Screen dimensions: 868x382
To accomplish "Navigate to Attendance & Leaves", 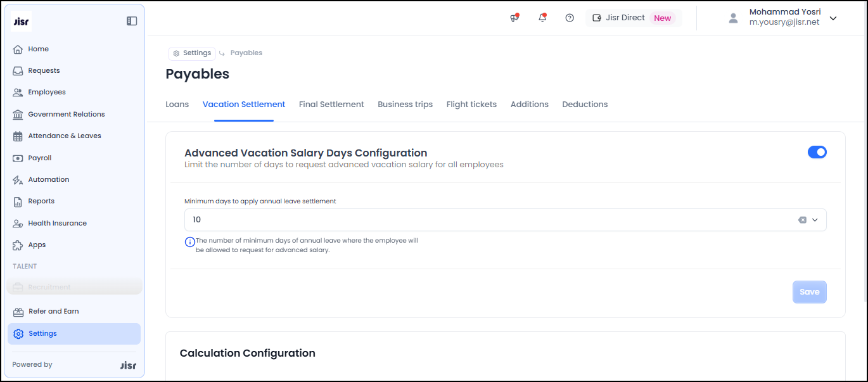I will pos(64,136).
